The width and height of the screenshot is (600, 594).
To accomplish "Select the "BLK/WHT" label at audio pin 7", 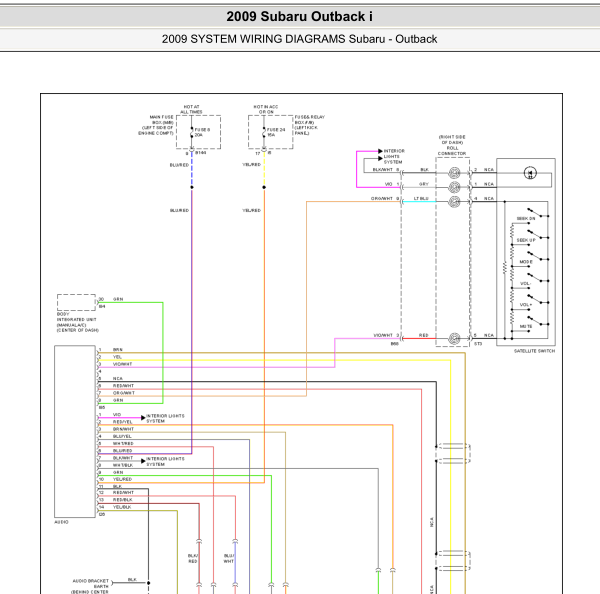I will pos(123,458).
